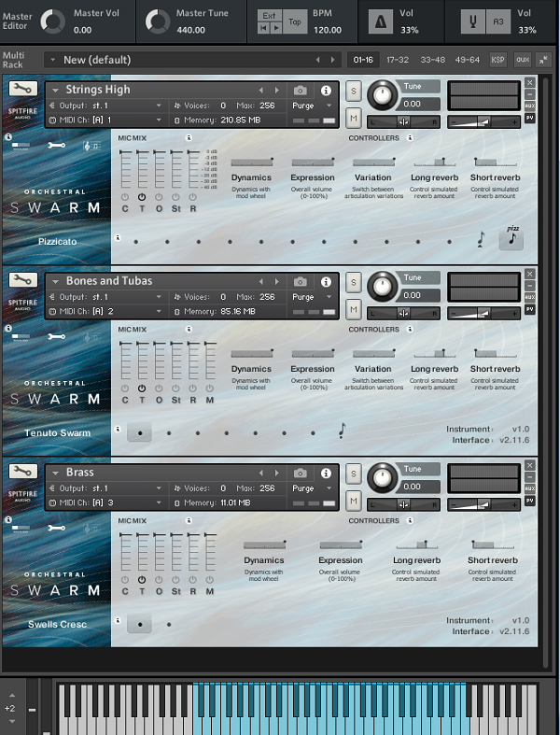Raise the keyboard octave with the up arrow

12,696
